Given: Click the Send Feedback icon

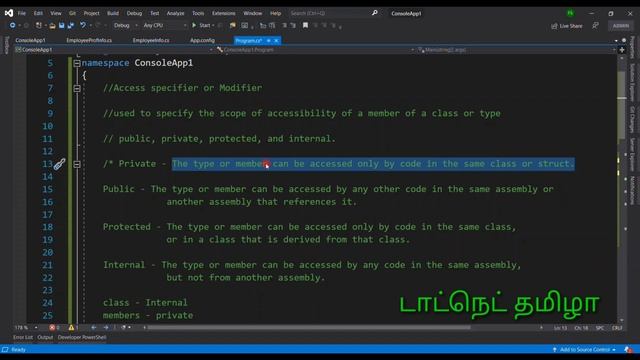Looking at the screenshot, I should 596,26.
